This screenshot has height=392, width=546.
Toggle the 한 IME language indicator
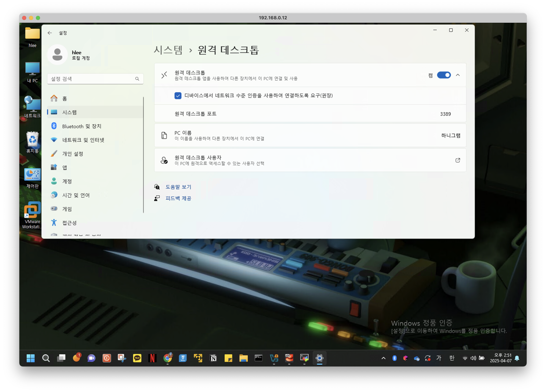[x=452, y=358]
